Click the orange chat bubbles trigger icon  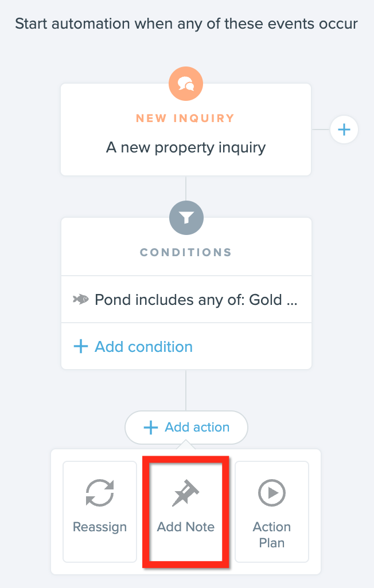pos(186,84)
